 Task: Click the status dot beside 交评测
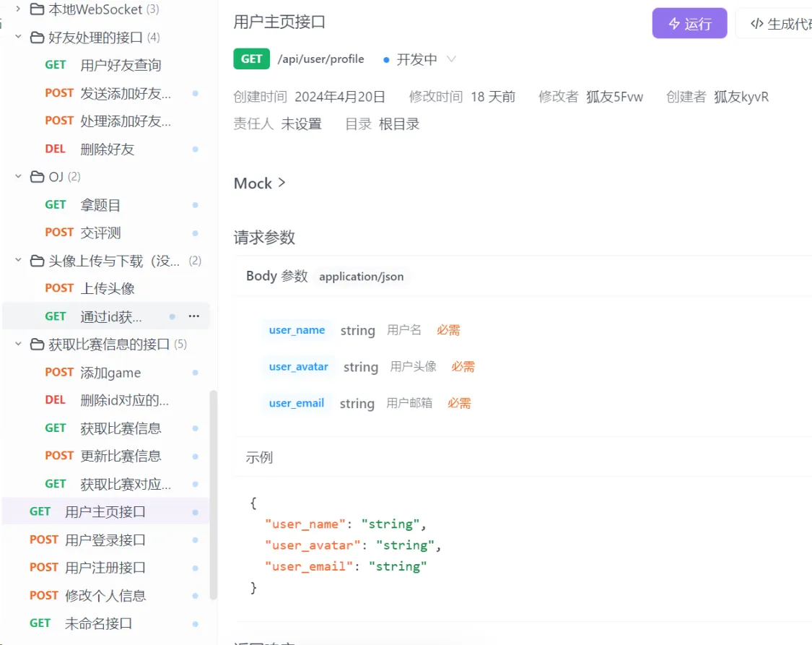pyautogui.click(x=195, y=233)
